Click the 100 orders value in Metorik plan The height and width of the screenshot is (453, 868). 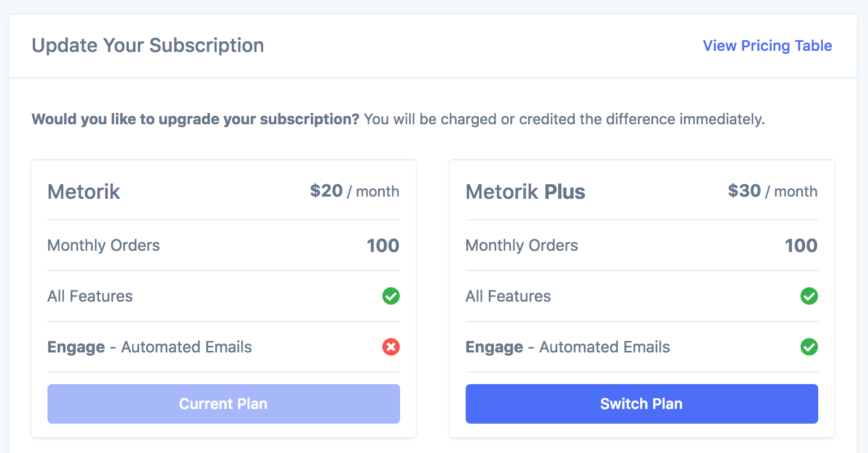pos(383,246)
